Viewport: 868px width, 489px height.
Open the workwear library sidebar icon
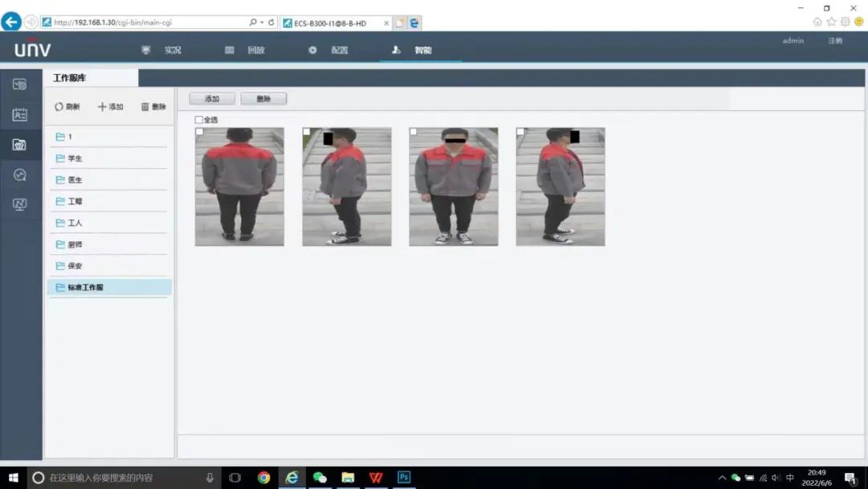20,145
